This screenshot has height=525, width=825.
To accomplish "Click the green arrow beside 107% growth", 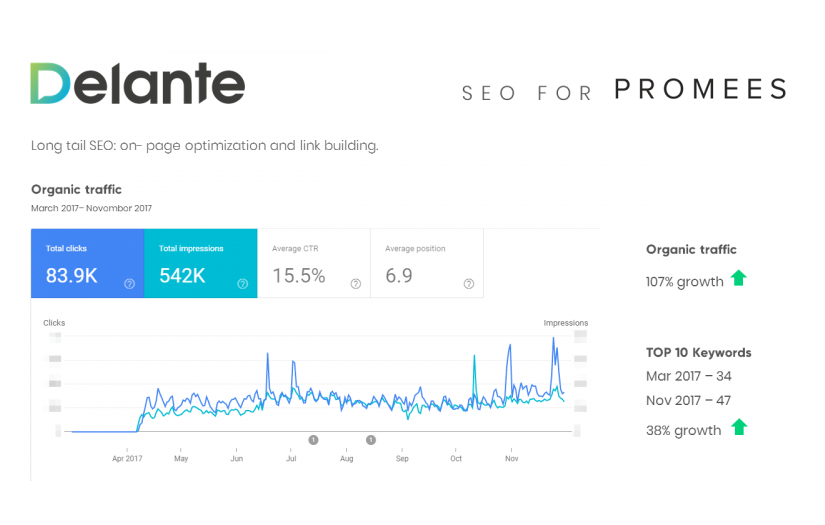I will 739,278.
